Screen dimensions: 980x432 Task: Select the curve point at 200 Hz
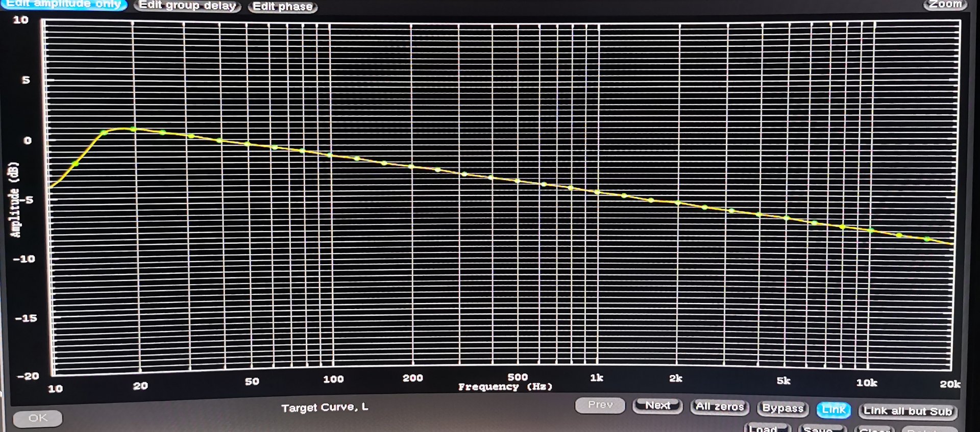pos(411,166)
